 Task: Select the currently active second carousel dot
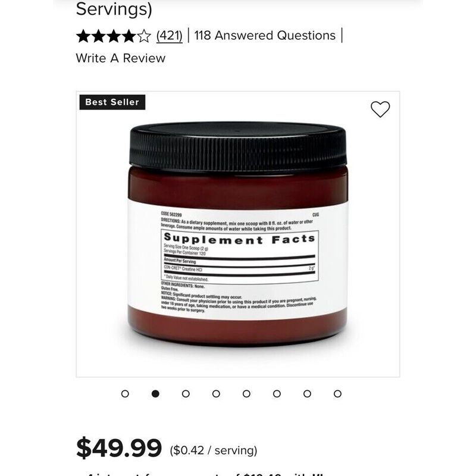(155, 394)
